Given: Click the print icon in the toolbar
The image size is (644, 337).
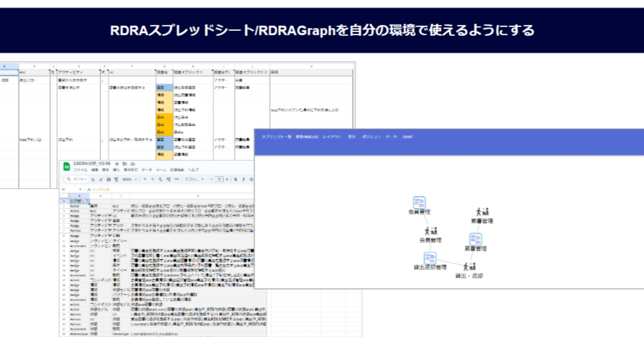Looking at the screenshot, I should tap(108, 180).
